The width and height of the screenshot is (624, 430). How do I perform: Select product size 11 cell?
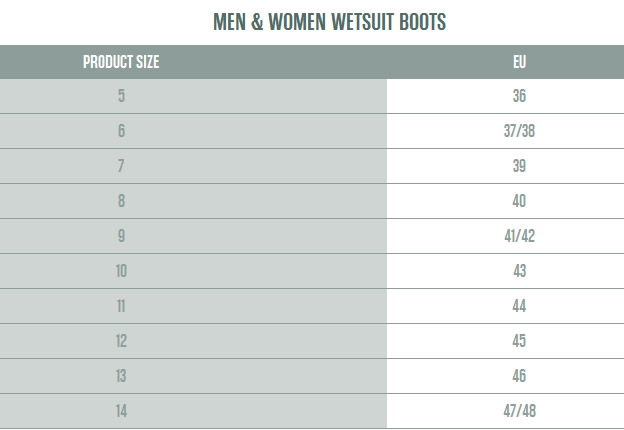tap(193, 306)
